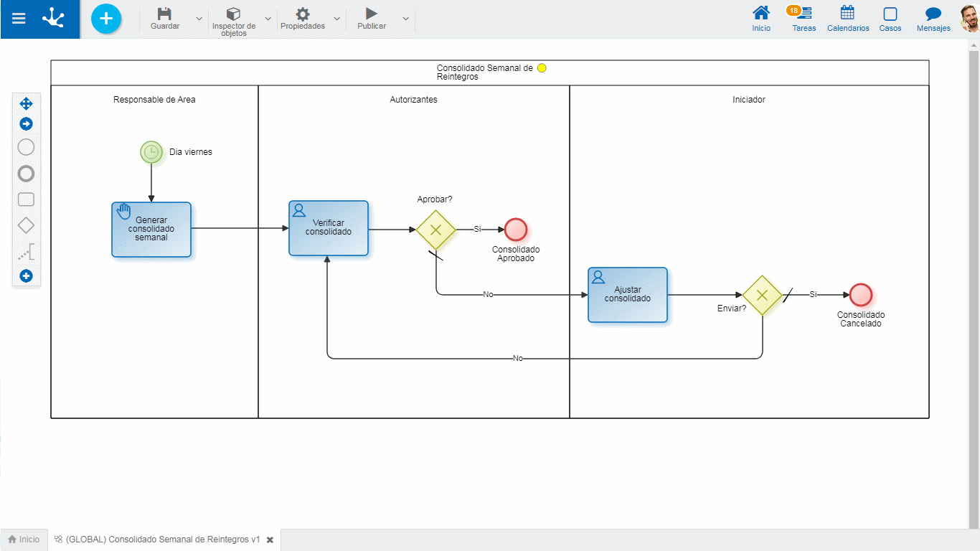The height and width of the screenshot is (551, 980).
Task: Click the Guardar save icon
Action: click(x=164, y=14)
